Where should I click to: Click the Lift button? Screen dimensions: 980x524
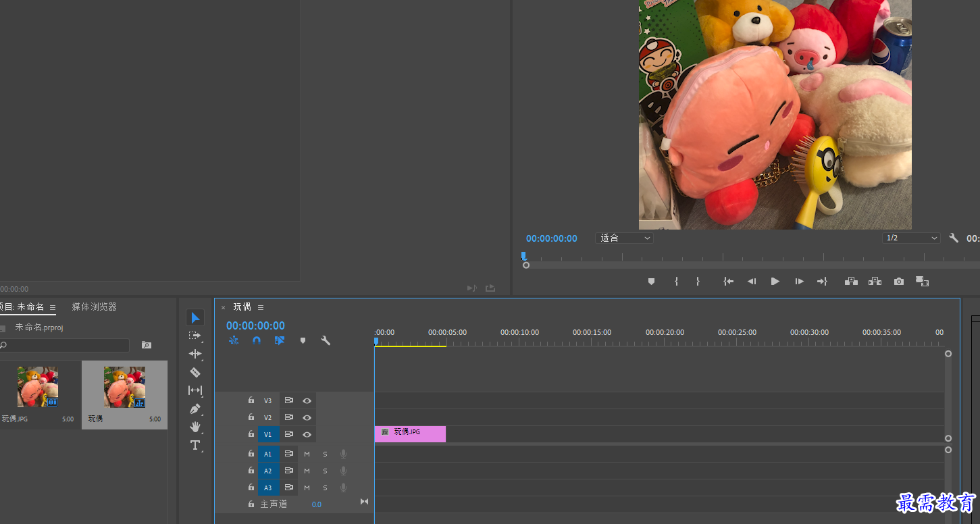[851, 282]
